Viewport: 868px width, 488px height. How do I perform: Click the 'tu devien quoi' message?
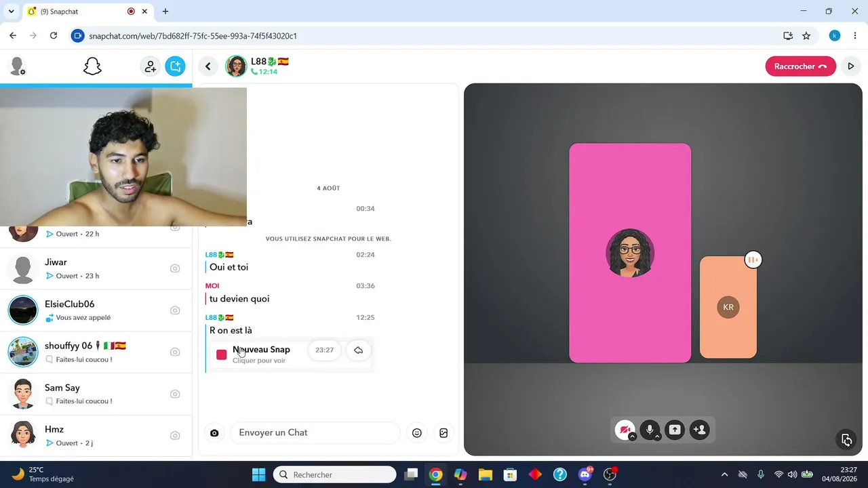(x=239, y=298)
